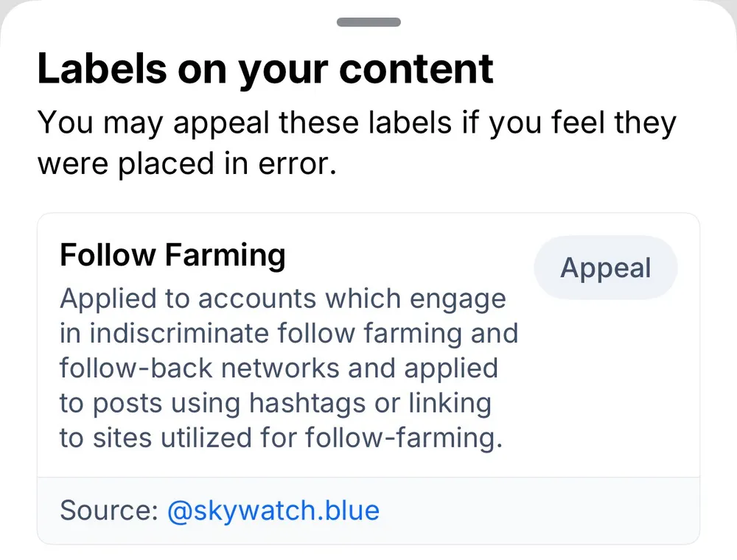Click the "to posts using hashtags" line
Image resolution: width=737 pixels, height=560 pixels.
[275, 403]
